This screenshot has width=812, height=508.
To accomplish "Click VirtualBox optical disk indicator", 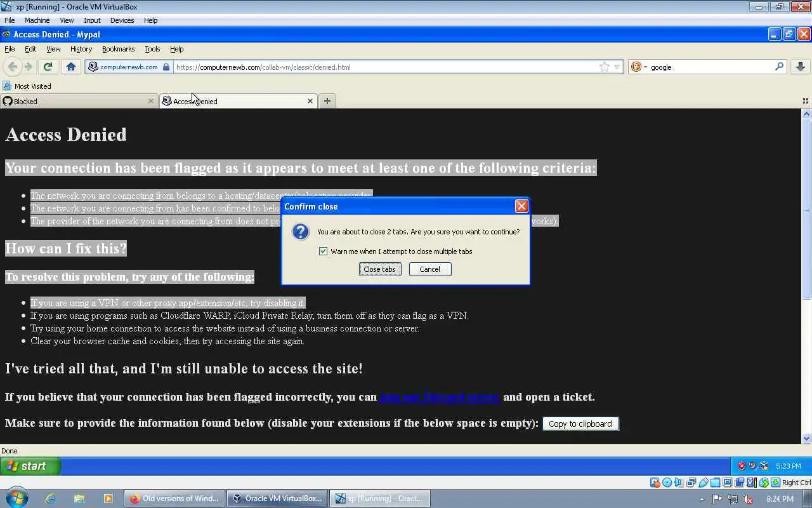I will (667, 483).
